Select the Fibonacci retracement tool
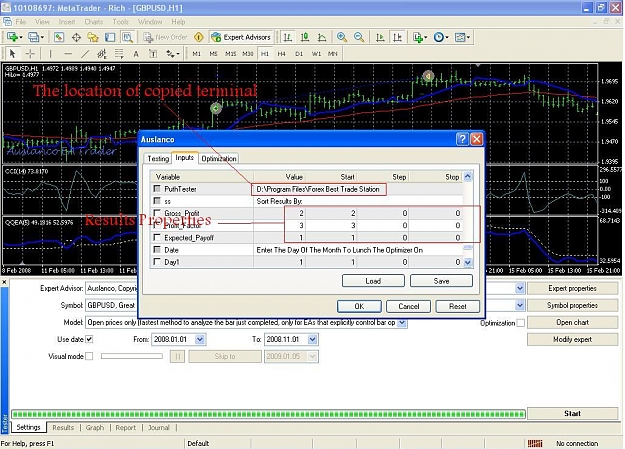 (119, 53)
